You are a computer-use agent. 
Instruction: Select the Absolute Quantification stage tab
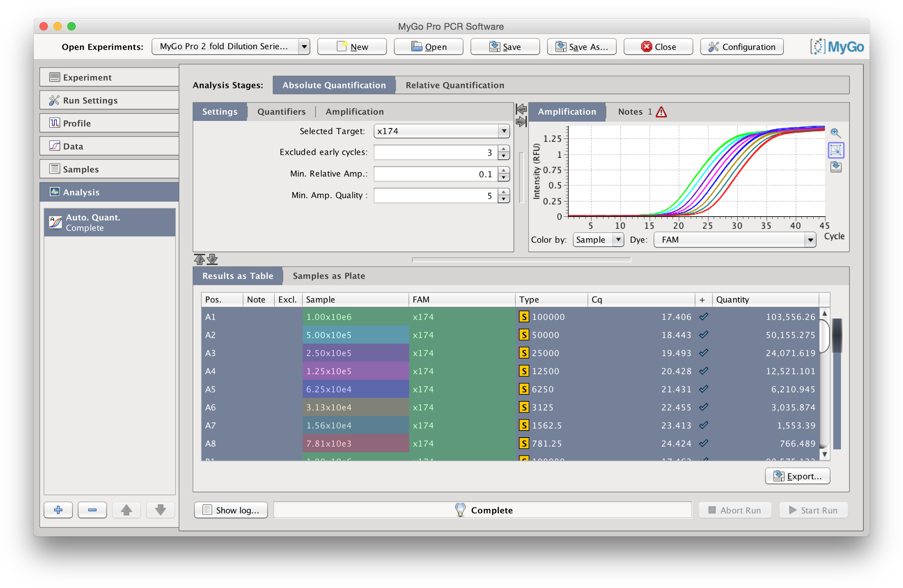coord(334,85)
